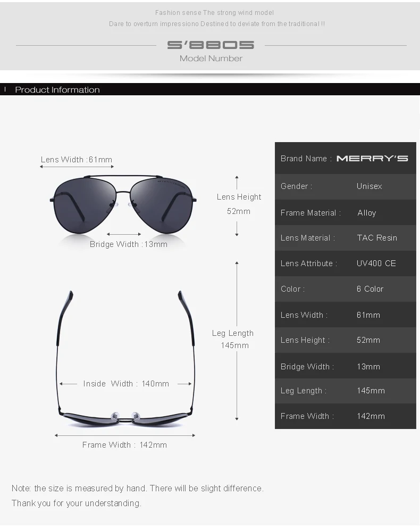Click the S'8805 model number heading
The height and width of the screenshot is (528, 420).
(x=211, y=45)
